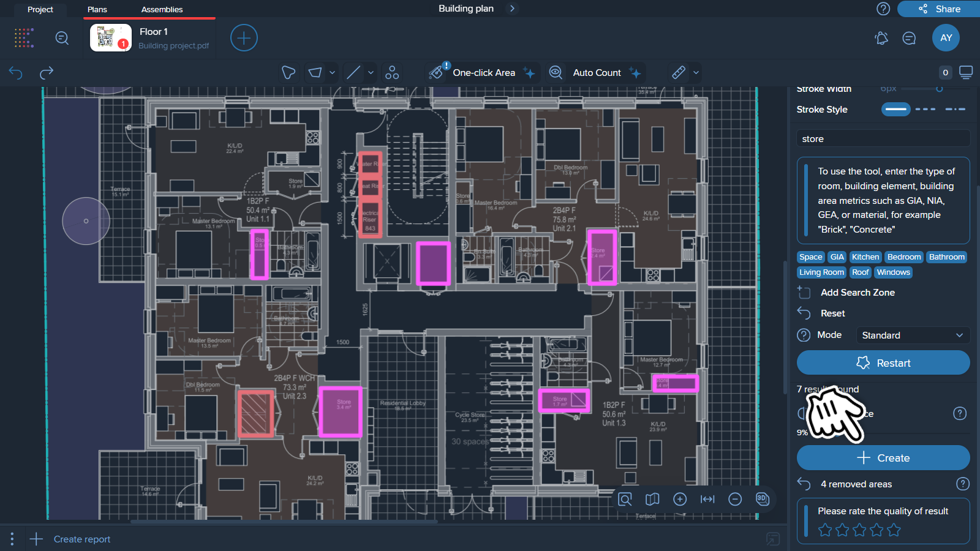This screenshot has height=551, width=980.
Task: Open the Mode Standard dropdown
Action: click(913, 335)
